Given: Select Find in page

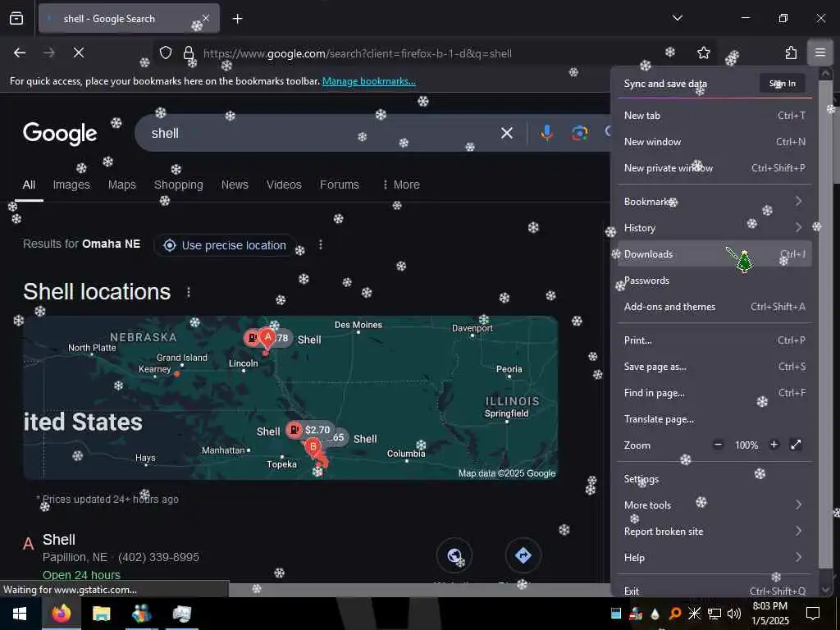Looking at the screenshot, I should point(714,393).
